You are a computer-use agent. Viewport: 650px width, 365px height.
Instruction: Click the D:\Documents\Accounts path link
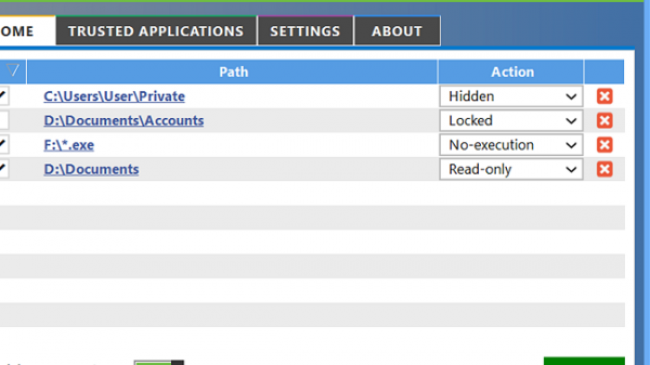(124, 121)
